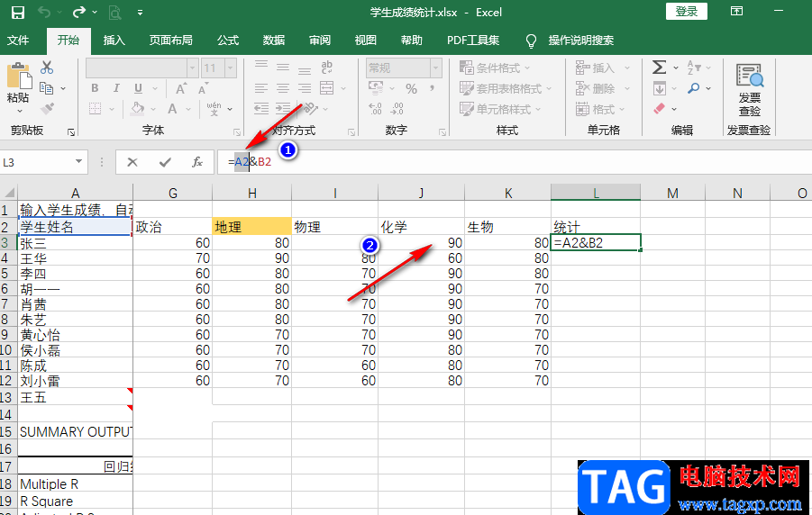This screenshot has width=812, height=515.
Task: Click the 登录 sign-in button
Action: point(686,12)
